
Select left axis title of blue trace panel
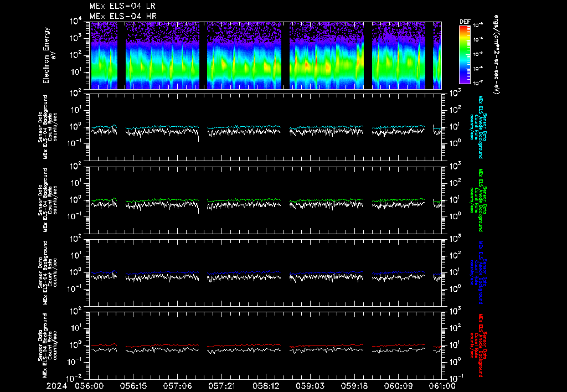pos(48,272)
